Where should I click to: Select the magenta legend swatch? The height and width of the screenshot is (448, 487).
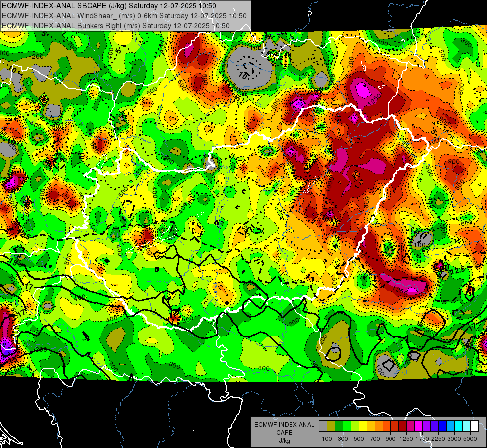419,426
